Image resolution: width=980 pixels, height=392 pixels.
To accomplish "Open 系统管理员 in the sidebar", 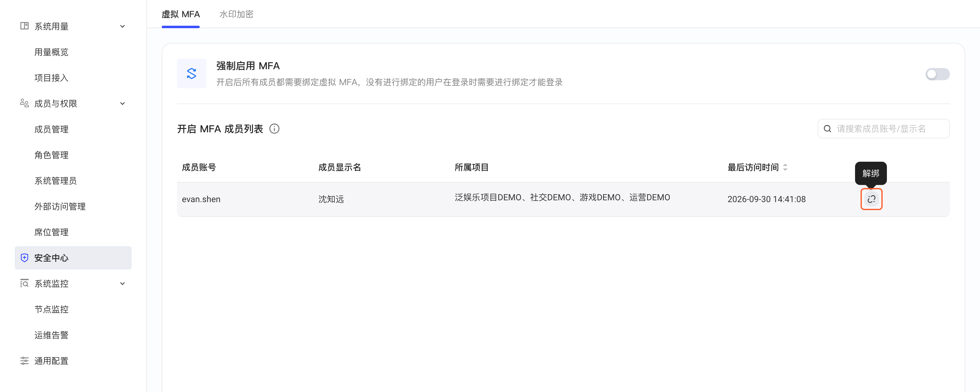I will point(55,181).
